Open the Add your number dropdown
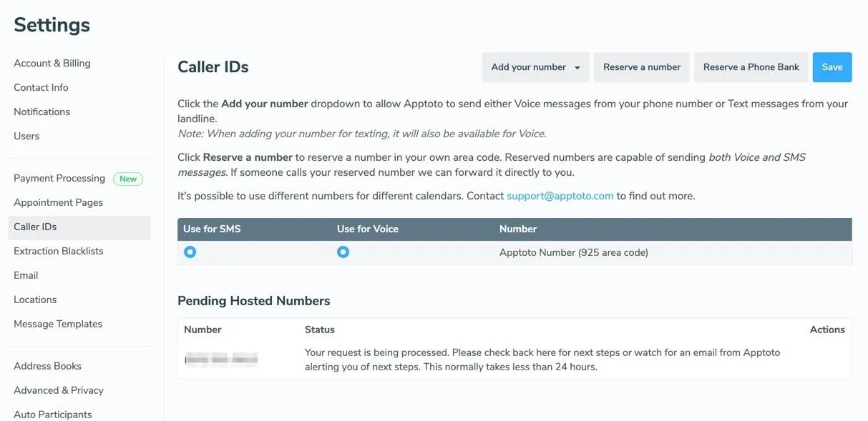This screenshot has width=868, height=421. point(535,66)
